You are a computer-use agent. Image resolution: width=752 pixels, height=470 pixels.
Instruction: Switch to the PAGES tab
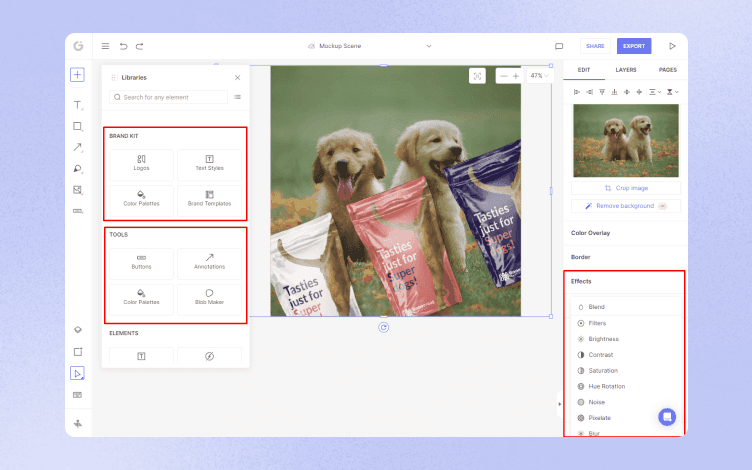(667, 70)
